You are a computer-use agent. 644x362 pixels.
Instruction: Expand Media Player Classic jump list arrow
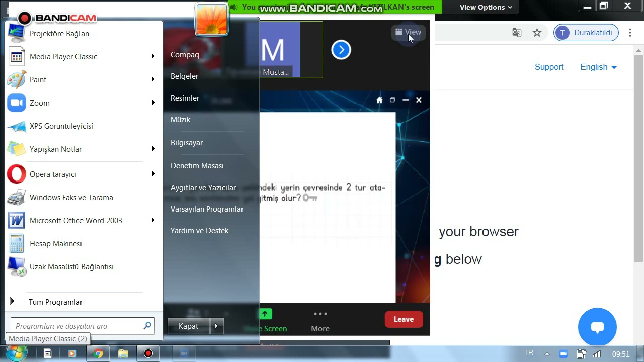coord(153,56)
